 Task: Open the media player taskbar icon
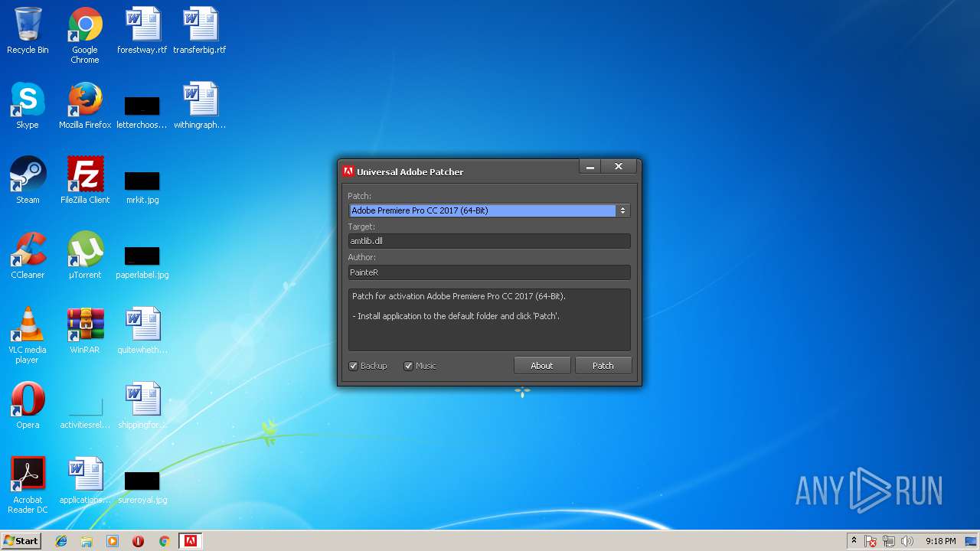click(x=113, y=541)
